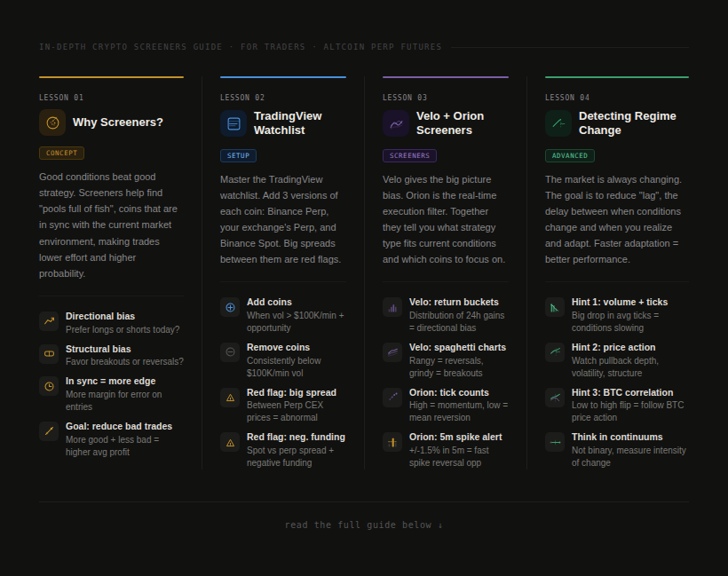728x576 pixels.
Task: Click the Add coins plus icon
Action: pyautogui.click(x=230, y=307)
